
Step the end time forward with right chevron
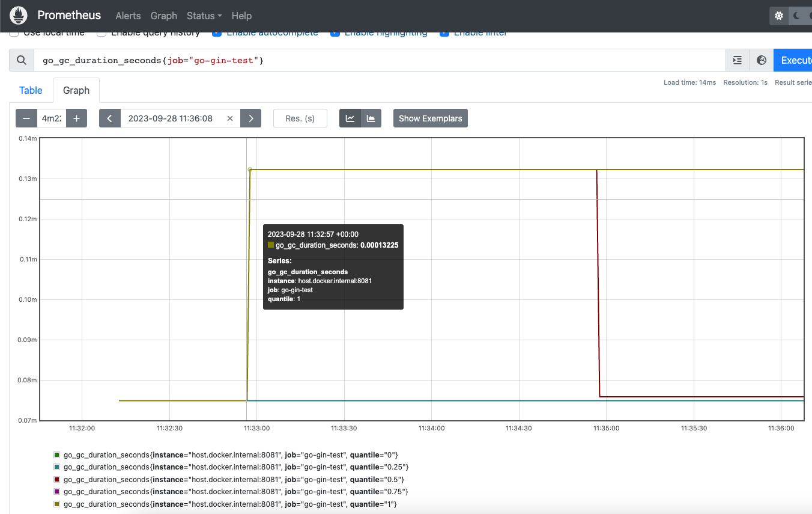click(250, 118)
